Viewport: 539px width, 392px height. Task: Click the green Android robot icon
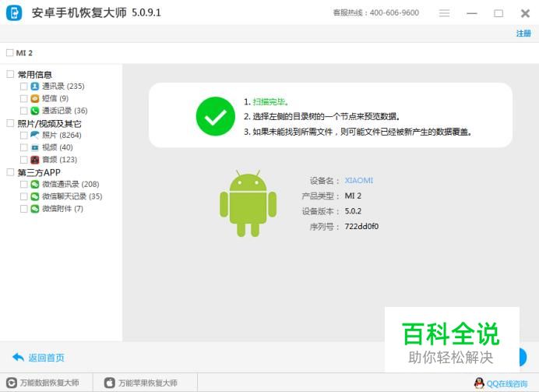click(248, 203)
